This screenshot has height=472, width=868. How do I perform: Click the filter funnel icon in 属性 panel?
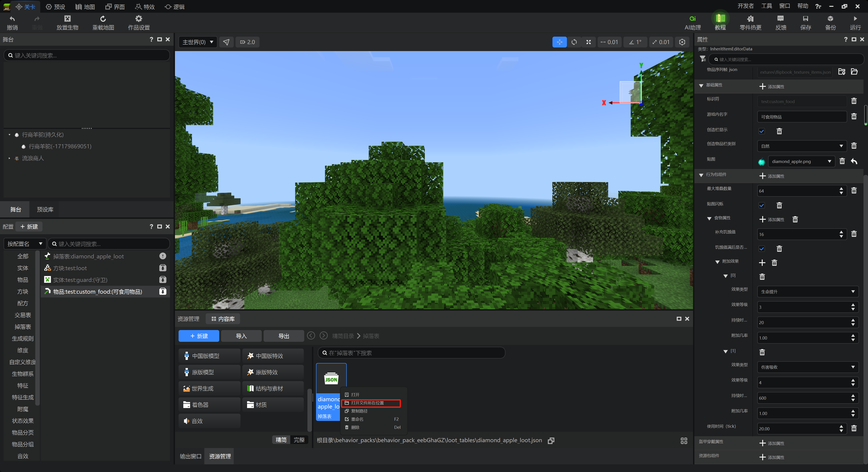703,59
